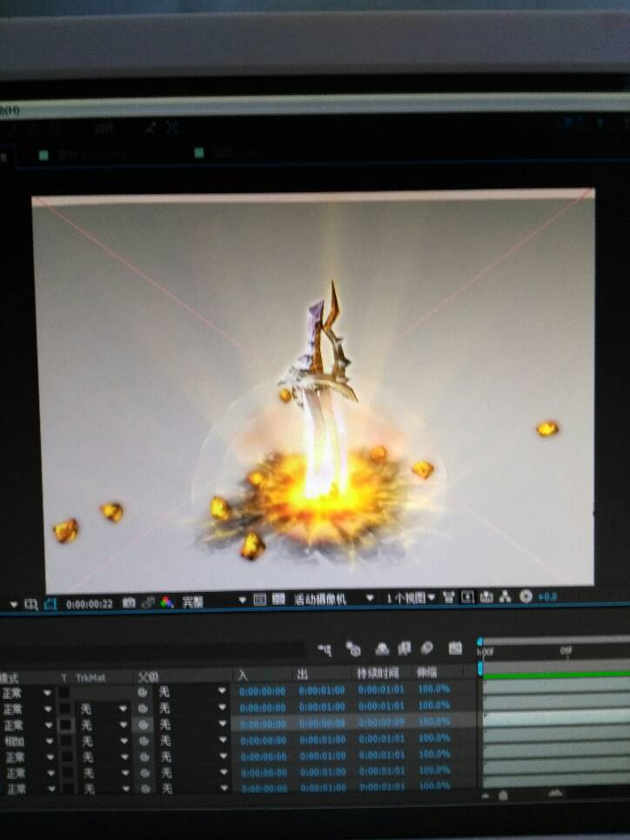The height and width of the screenshot is (840, 630).
Task: Open the viewer magnification dropdown arrow
Action: click(13, 604)
